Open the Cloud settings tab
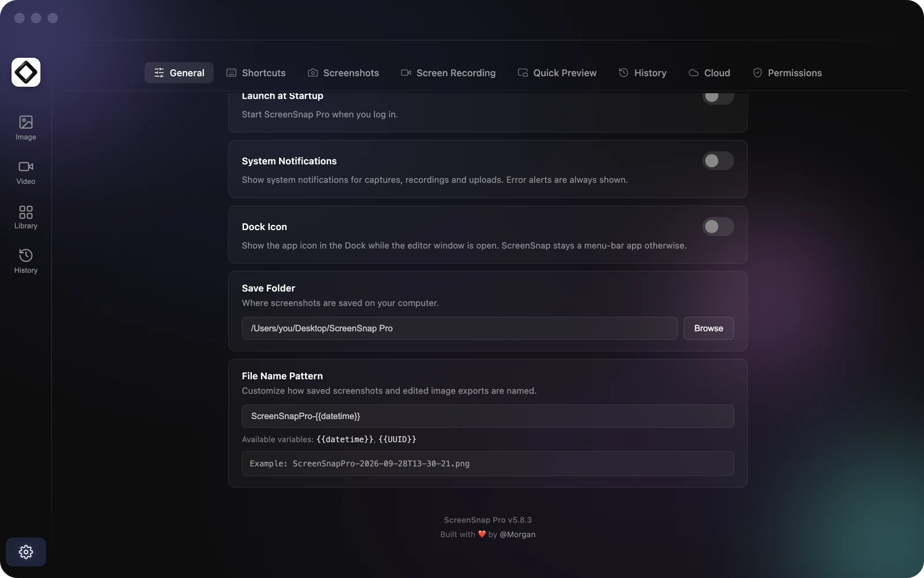Screen dimensions: 924x578 (x=709, y=73)
